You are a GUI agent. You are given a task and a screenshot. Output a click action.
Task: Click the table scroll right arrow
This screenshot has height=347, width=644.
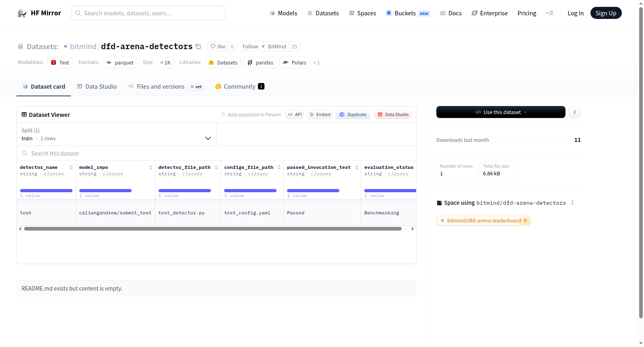click(413, 229)
